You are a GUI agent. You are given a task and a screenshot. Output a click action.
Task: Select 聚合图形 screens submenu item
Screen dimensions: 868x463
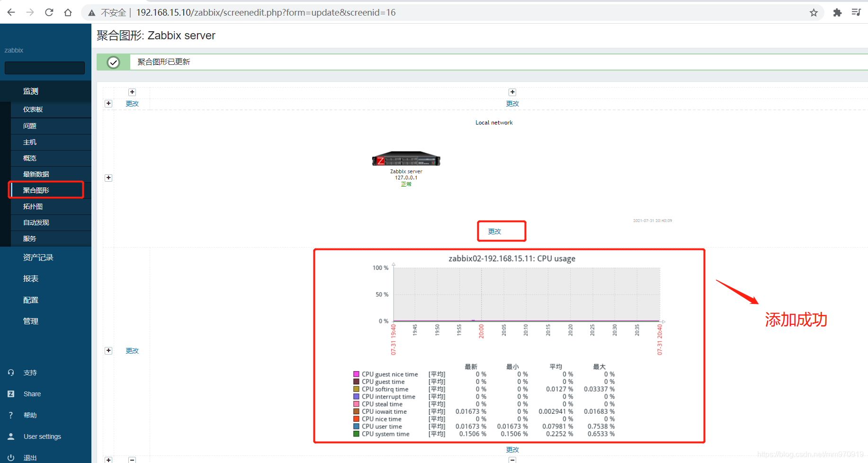click(36, 190)
